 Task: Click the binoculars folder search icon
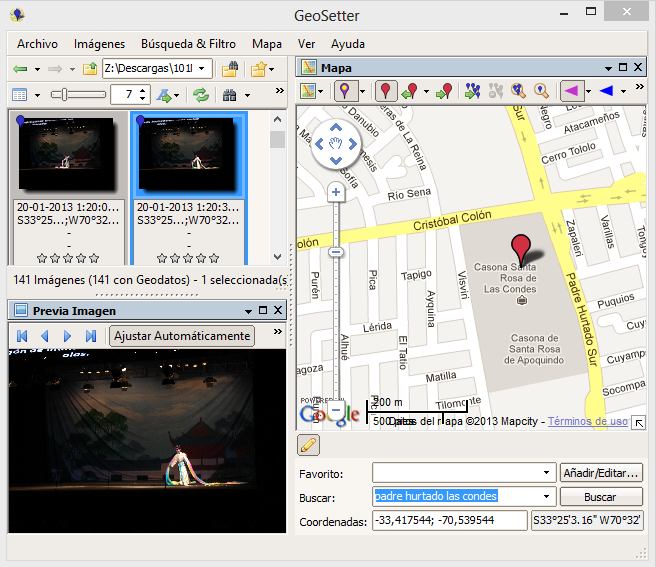coord(229,69)
